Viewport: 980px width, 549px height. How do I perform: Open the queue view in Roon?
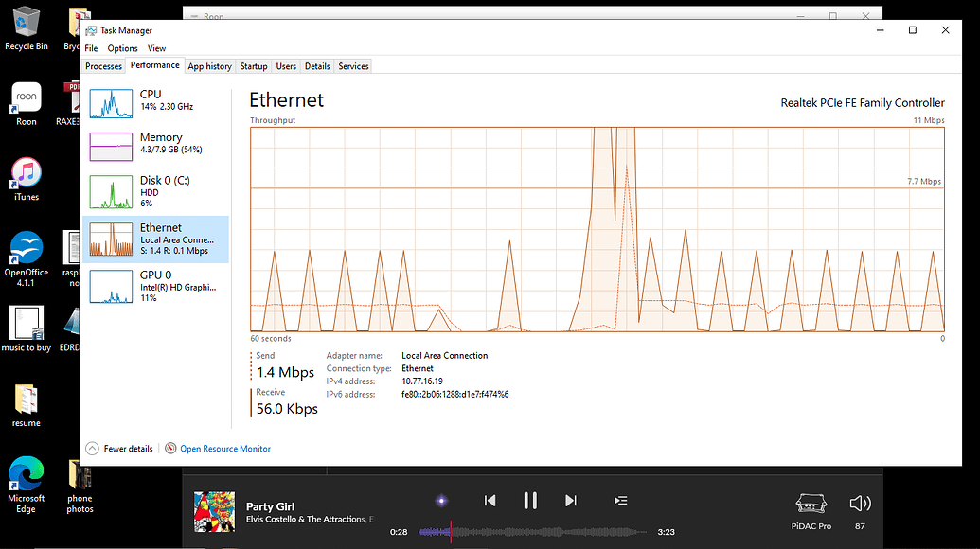coord(619,501)
